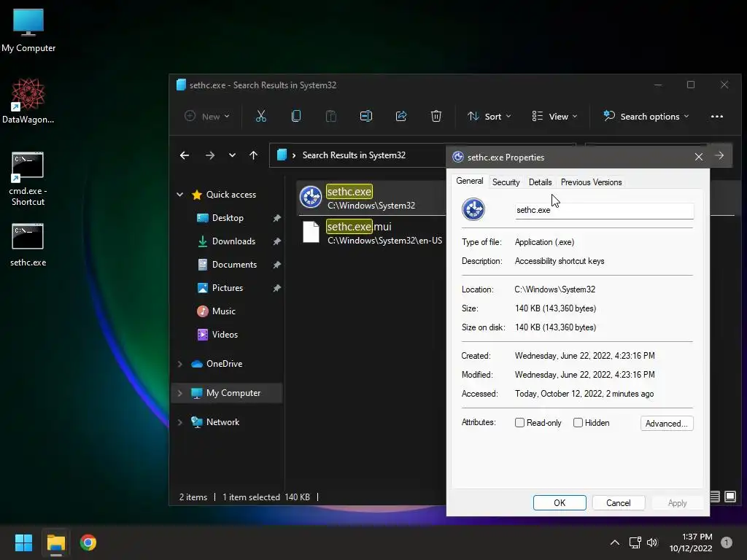This screenshot has height=560, width=747.
Task: Go back with the left arrow
Action: (x=185, y=155)
